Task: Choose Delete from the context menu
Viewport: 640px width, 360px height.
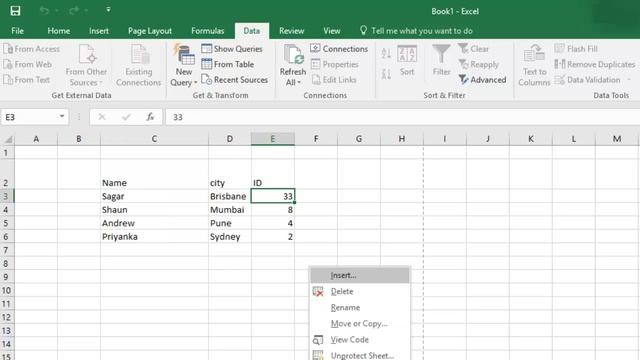Action: click(x=360, y=291)
